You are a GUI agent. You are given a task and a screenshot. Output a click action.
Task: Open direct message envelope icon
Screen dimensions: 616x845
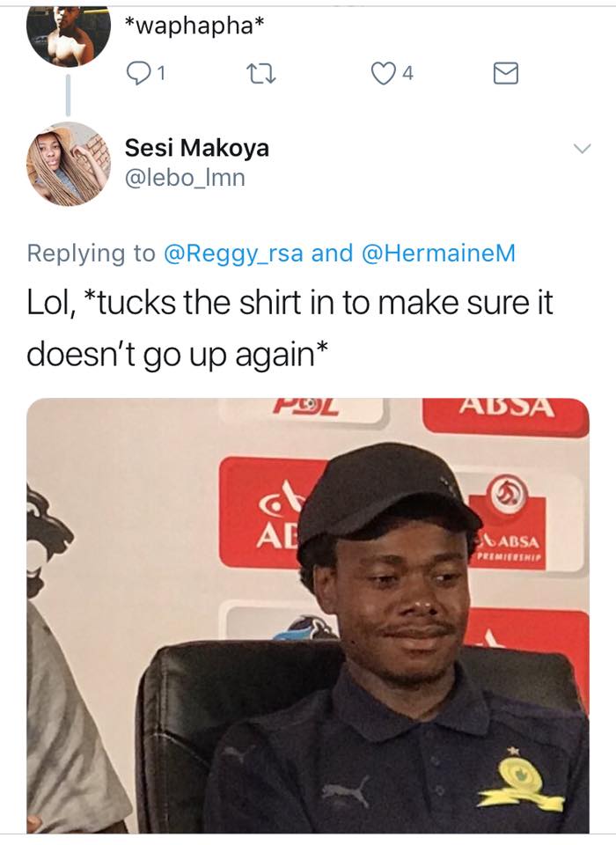[x=505, y=73]
